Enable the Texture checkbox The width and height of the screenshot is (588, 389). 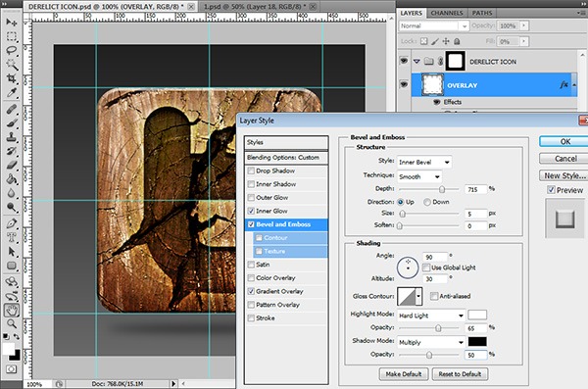click(x=259, y=251)
